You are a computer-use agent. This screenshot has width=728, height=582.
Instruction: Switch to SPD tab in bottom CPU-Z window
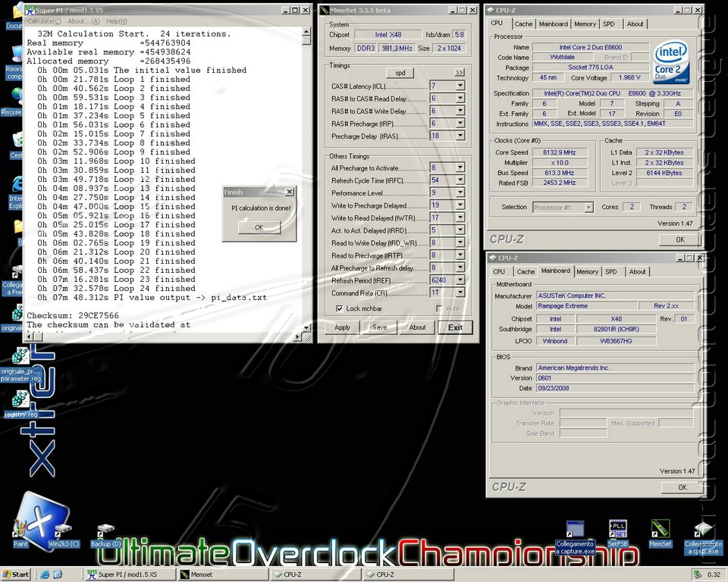(x=611, y=272)
